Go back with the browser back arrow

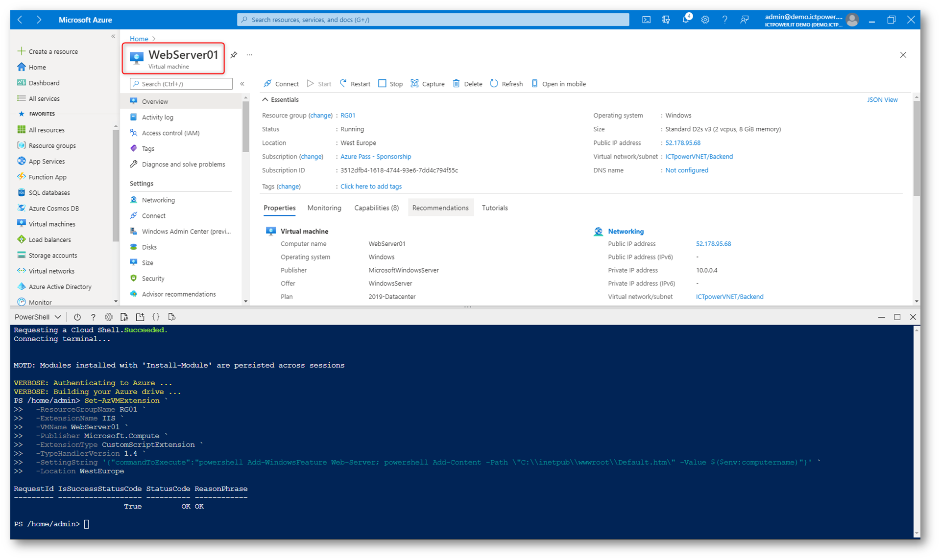pos(20,20)
